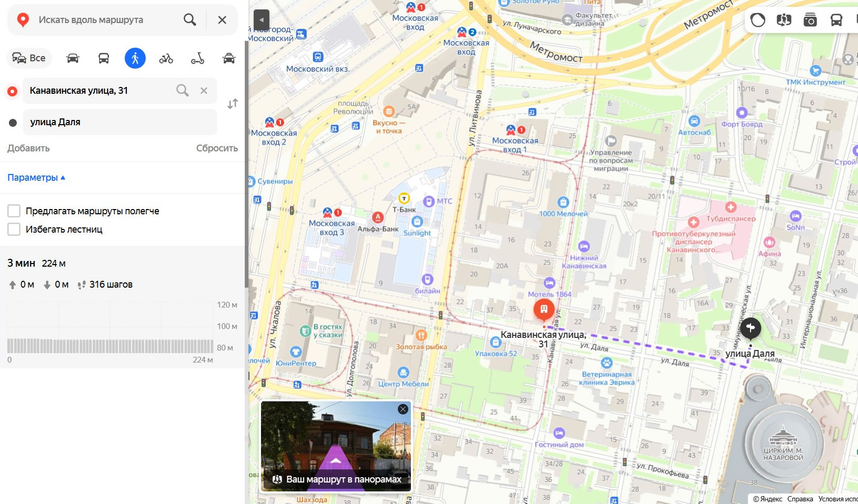Click the ЮниРентер marker
The width and height of the screenshot is (858, 504).
(296, 352)
